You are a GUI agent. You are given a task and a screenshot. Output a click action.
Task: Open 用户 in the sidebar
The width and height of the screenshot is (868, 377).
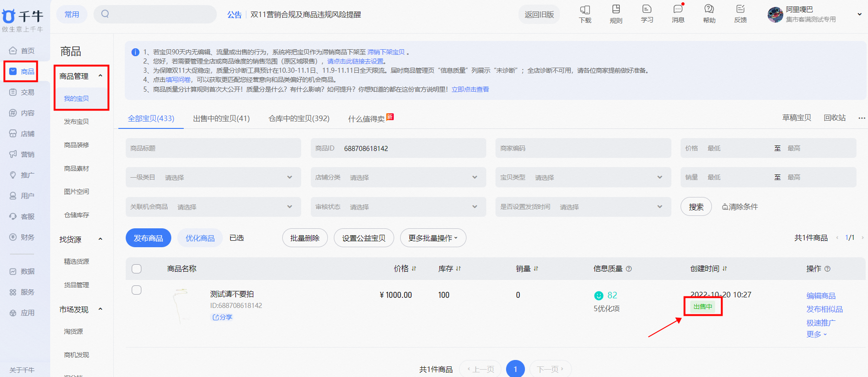[x=22, y=196]
